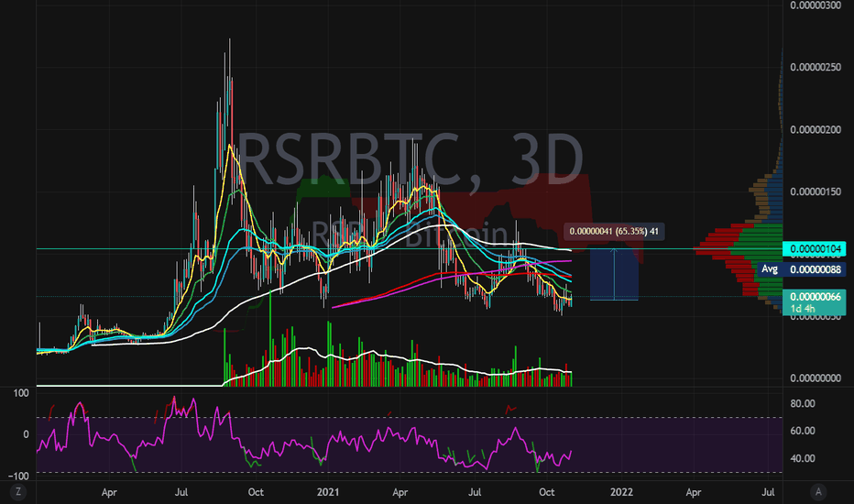Click the countdown 1d 4h label
Viewport: 854px width, 504px height.
click(804, 309)
